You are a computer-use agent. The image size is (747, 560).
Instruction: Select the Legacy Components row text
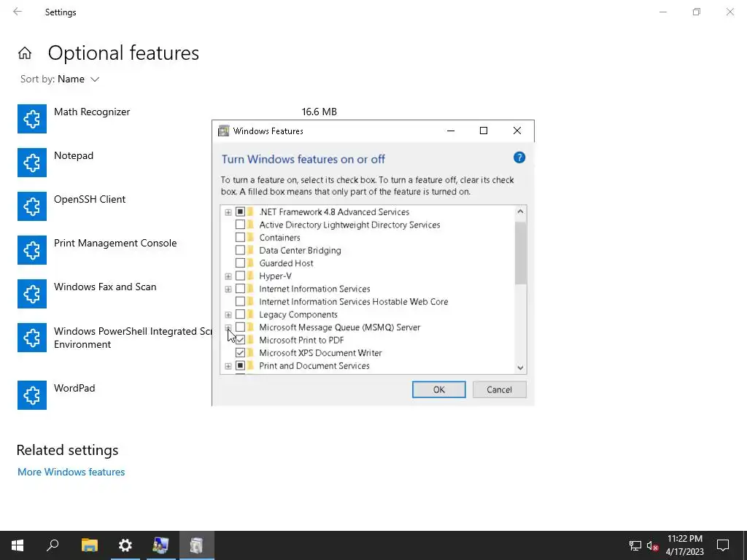(x=298, y=314)
